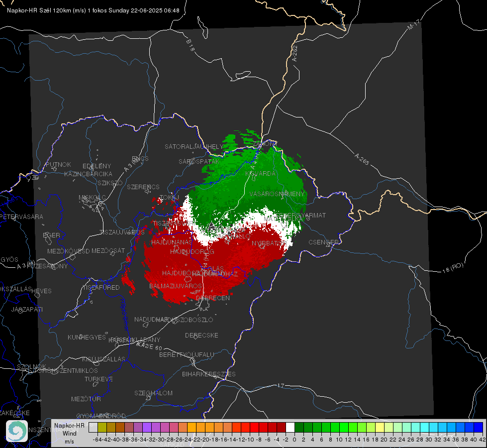Click the MEZŐCSÁT town label
487x448 pixels.
108,250
